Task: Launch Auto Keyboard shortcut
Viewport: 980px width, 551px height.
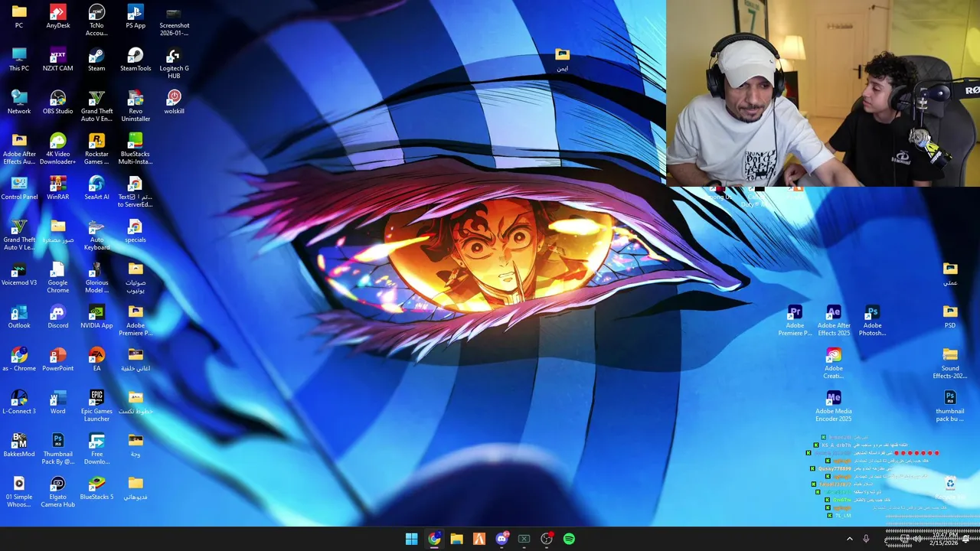Action: tap(96, 234)
